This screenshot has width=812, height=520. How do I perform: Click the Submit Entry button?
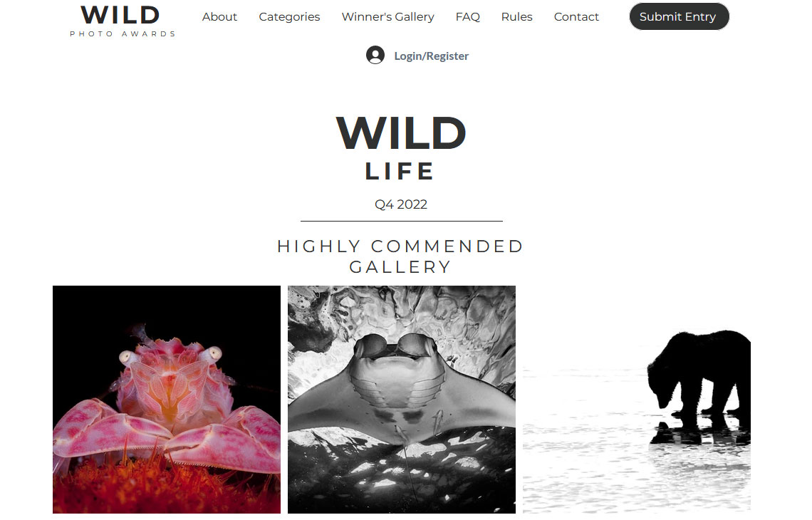click(x=679, y=16)
